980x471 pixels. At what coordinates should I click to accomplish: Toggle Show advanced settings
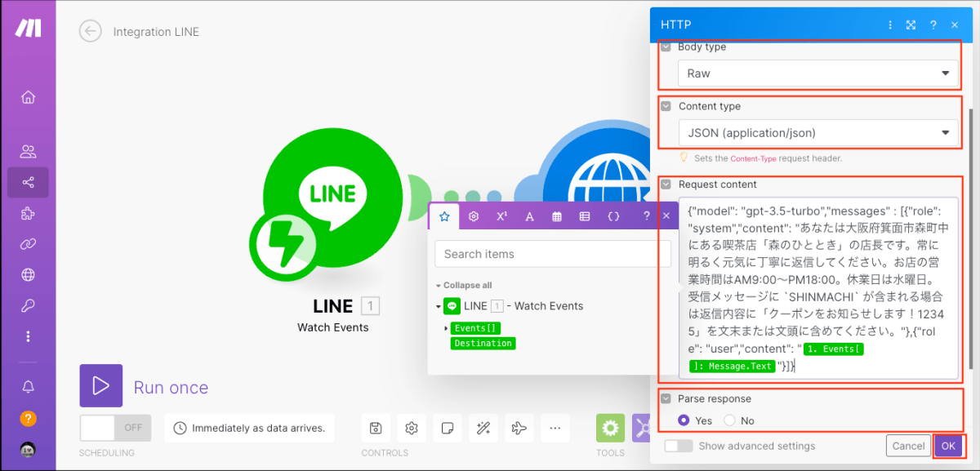(x=678, y=446)
